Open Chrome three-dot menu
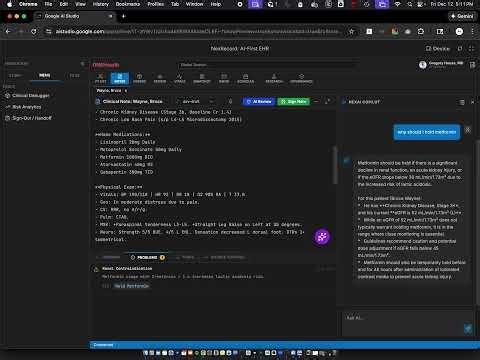The image size is (480, 360). tap(472, 31)
